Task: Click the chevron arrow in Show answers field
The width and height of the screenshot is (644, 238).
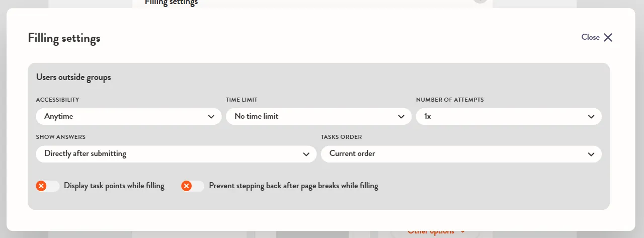Action: (306, 154)
